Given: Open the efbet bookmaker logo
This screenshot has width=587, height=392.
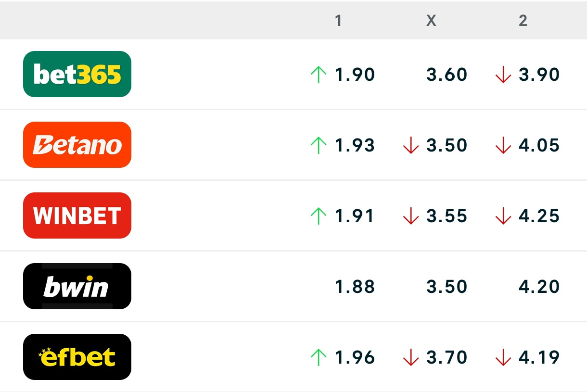Looking at the screenshot, I should tap(77, 357).
